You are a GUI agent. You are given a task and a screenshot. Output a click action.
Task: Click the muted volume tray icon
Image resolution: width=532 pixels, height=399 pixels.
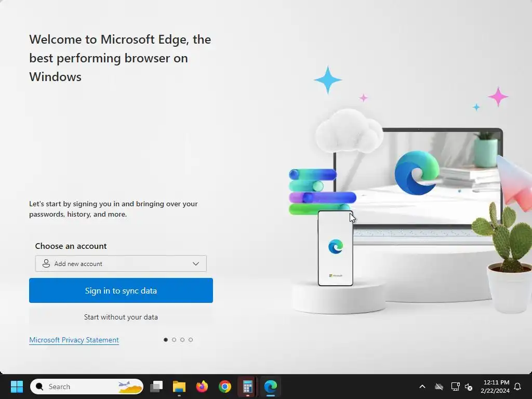click(469, 387)
